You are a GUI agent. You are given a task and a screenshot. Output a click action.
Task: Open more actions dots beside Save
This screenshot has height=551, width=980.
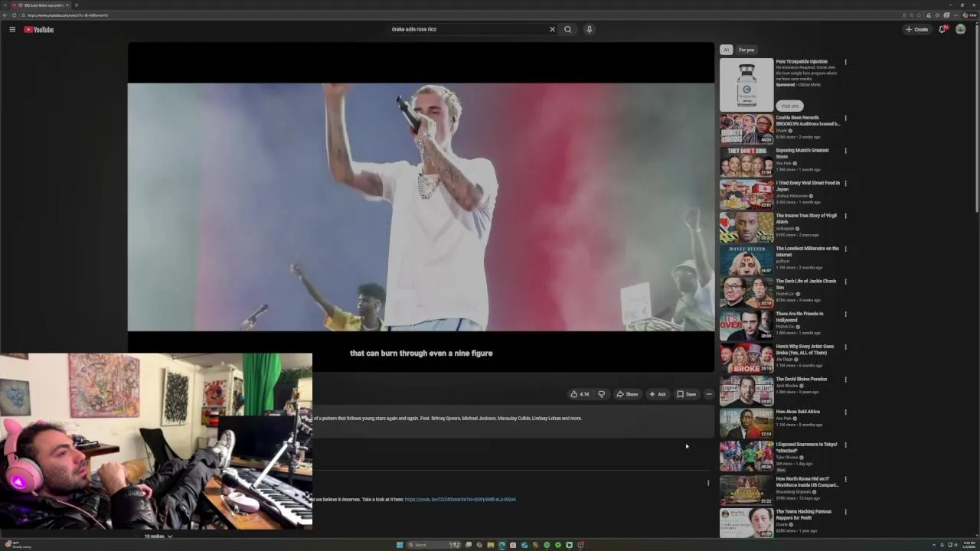709,394
